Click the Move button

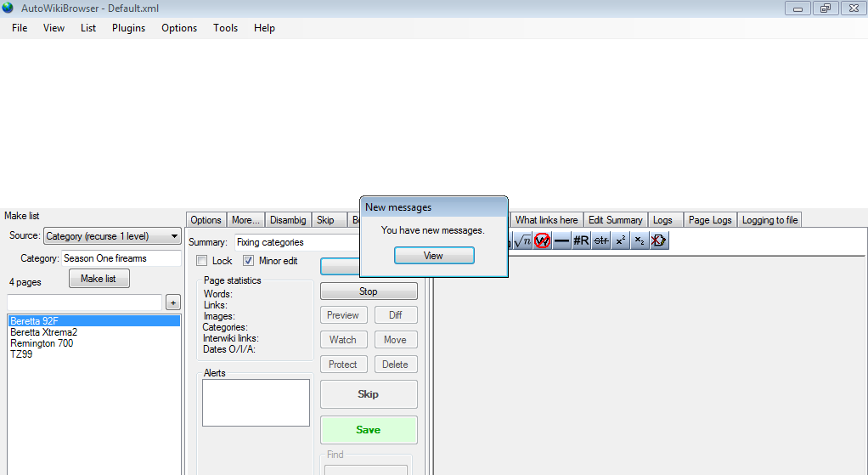pyautogui.click(x=396, y=340)
